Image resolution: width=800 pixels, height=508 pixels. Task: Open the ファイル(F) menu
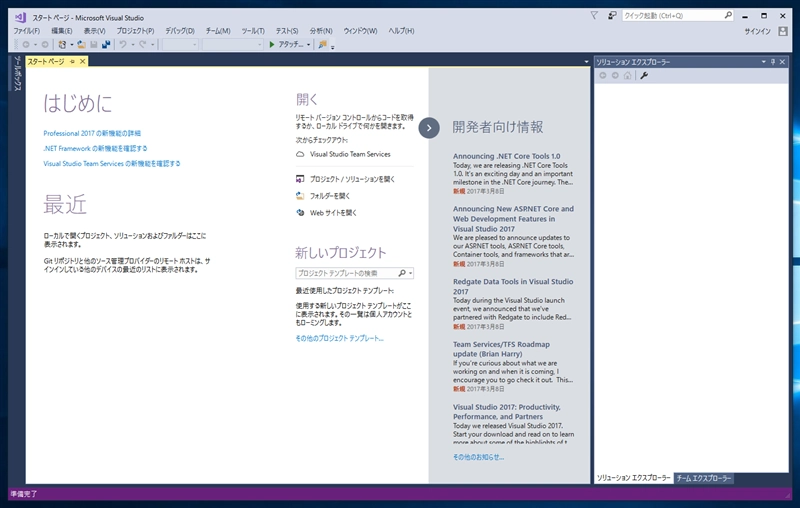point(27,31)
